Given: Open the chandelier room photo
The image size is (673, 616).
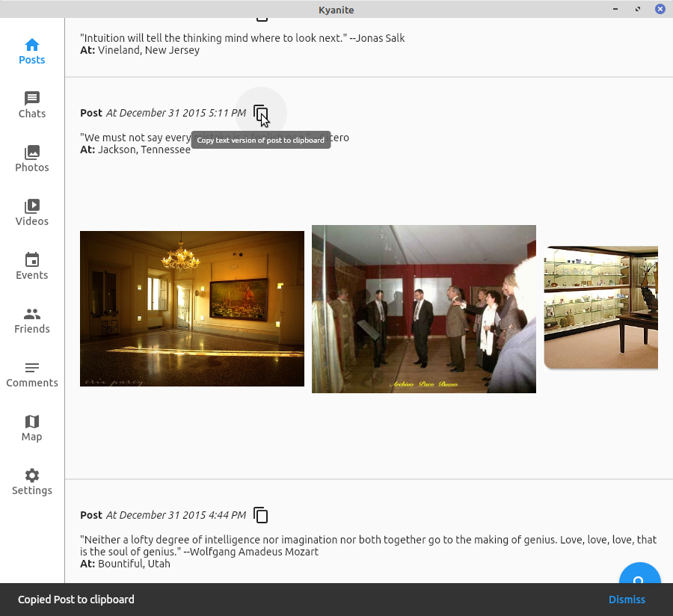Looking at the screenshot, I should pyautogui.click(x=192, y=309).
